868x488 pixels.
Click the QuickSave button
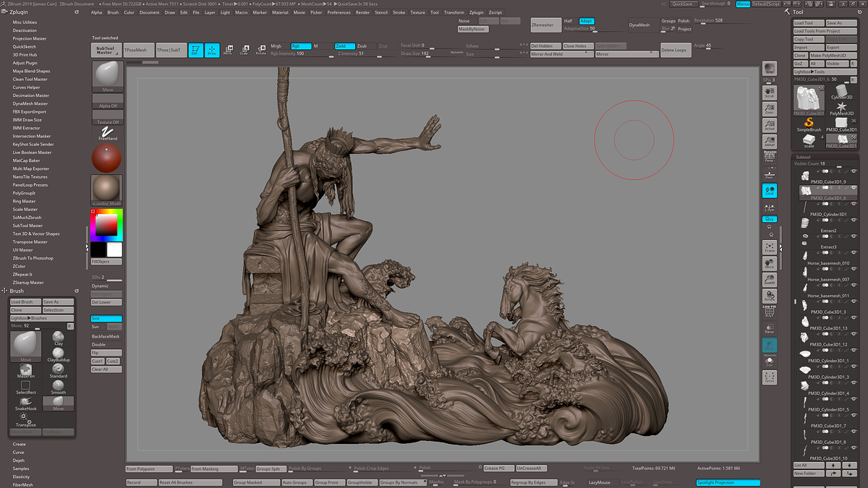(683, 4)
